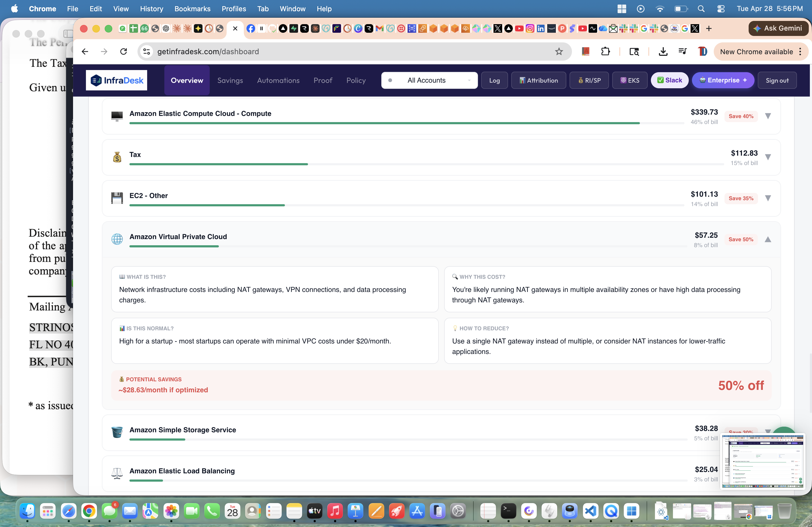Open the EKS button

point(629,80)
